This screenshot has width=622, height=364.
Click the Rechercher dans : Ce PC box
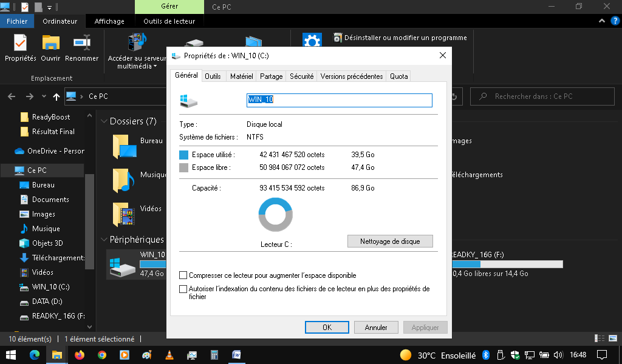542,96
